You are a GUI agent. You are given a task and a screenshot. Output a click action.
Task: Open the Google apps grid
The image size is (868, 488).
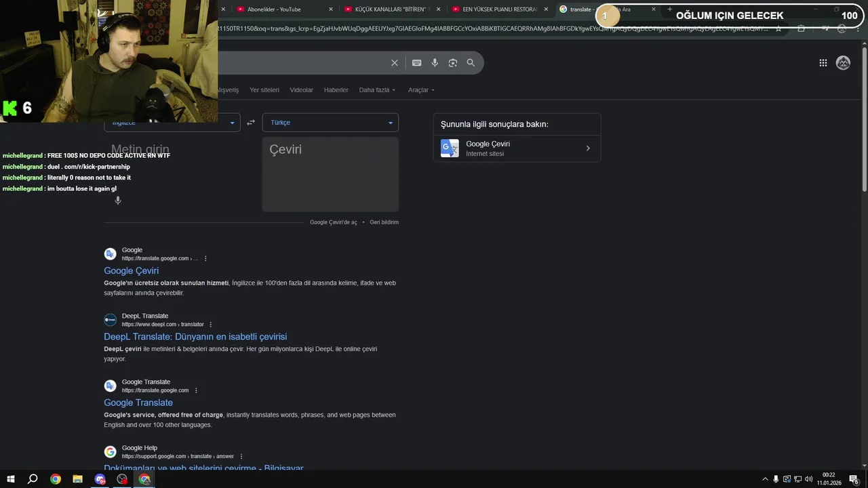tap(823, 63)
